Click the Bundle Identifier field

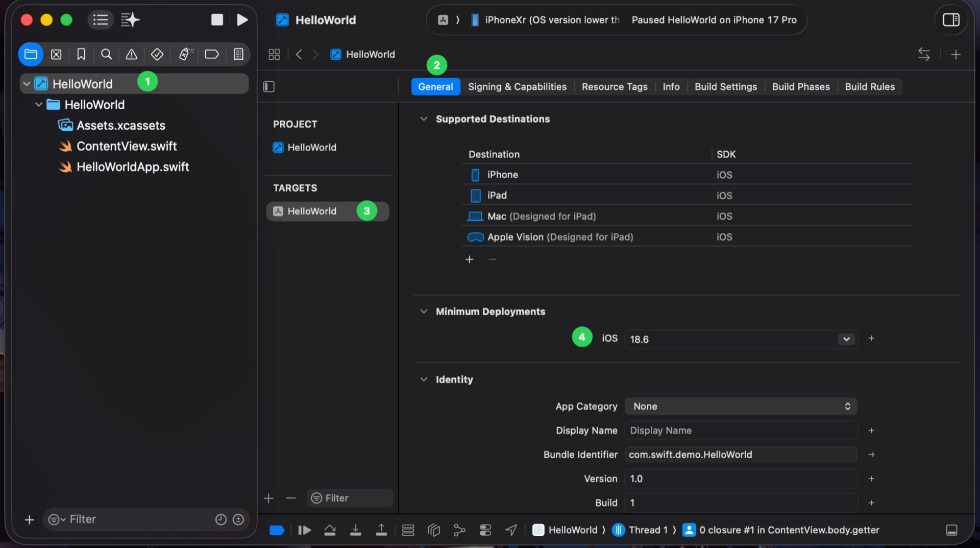pos(741,455)
